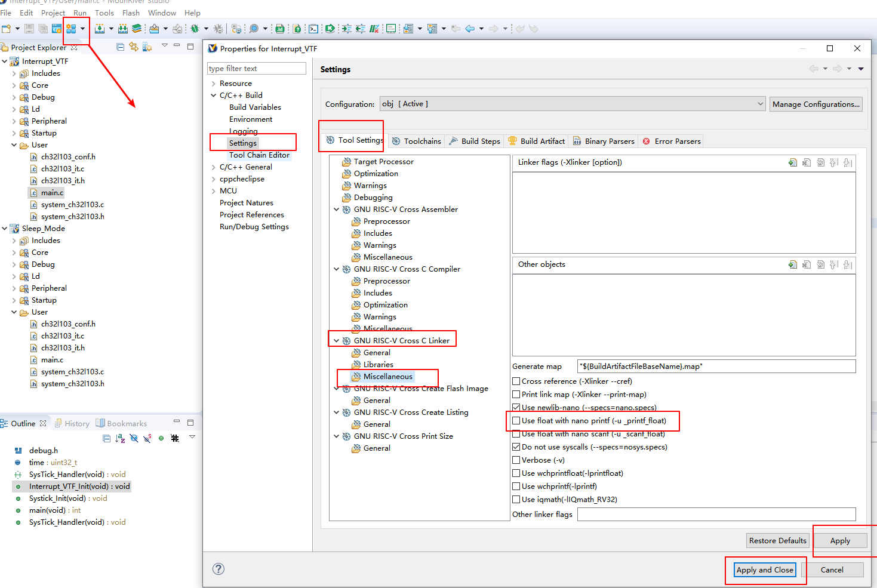Toggle Link with Editor in Project Explorer
The image size is (877, 588).
[134, 47]
